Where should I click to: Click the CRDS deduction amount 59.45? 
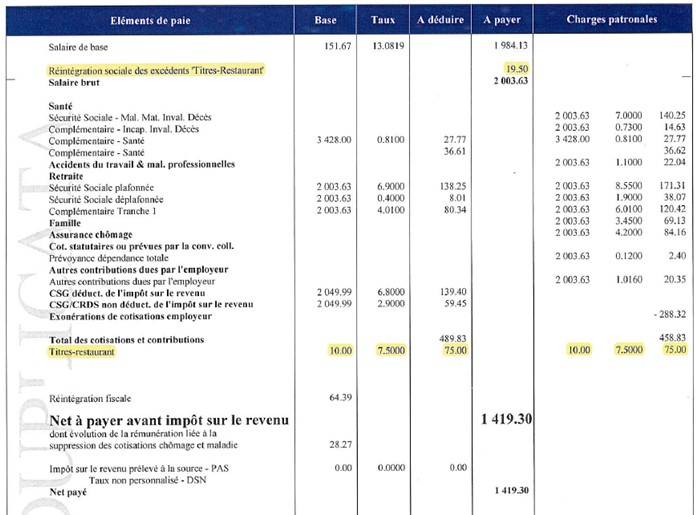click(455, 303)
